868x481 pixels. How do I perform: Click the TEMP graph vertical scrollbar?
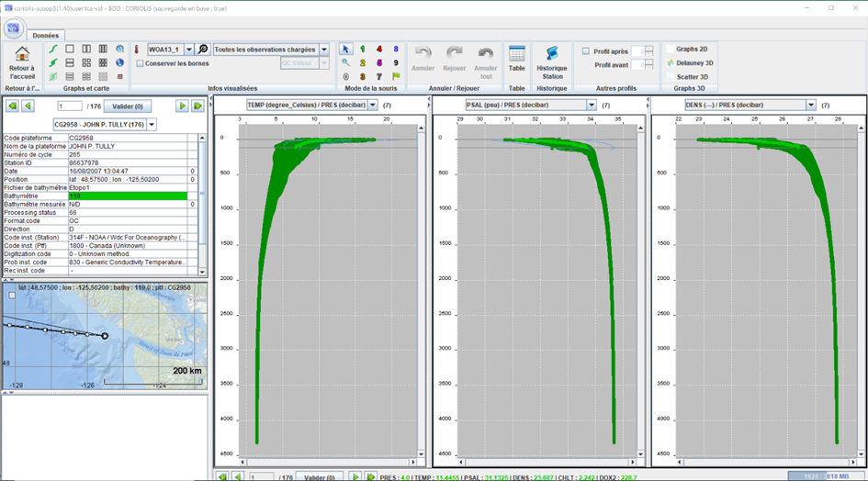click(422, 291)
